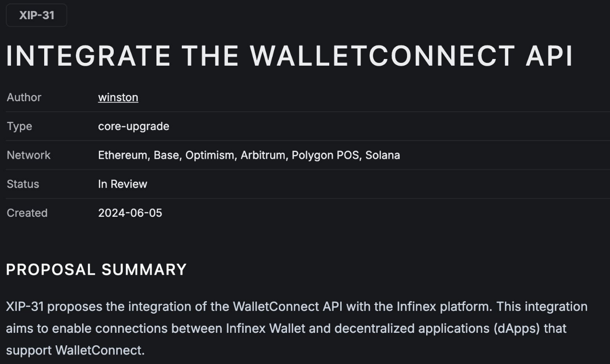This screenshot has width=610, height=364.
Task: Click the Author field label
Action: [x=24, y=97]
